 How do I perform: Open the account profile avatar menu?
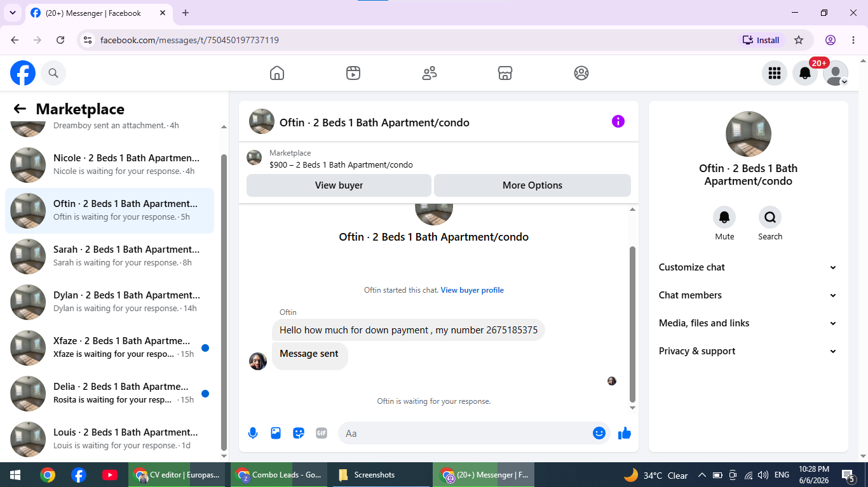(x=836, y=73)
